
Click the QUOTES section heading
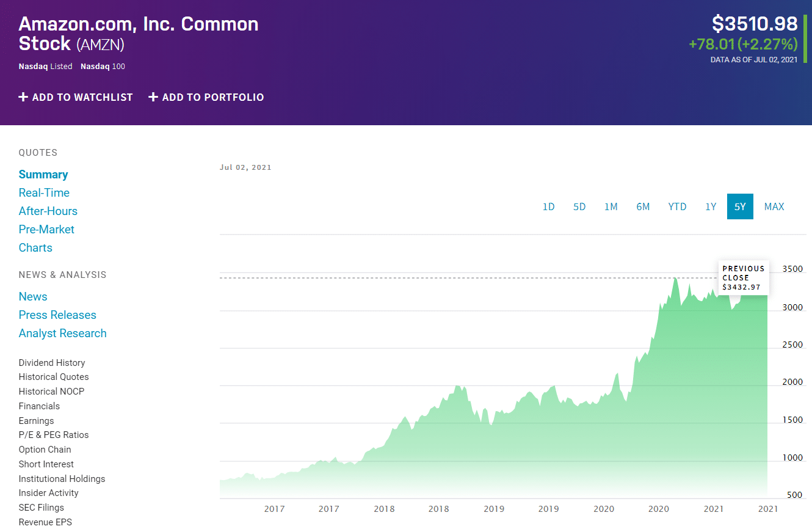point(38,153)
